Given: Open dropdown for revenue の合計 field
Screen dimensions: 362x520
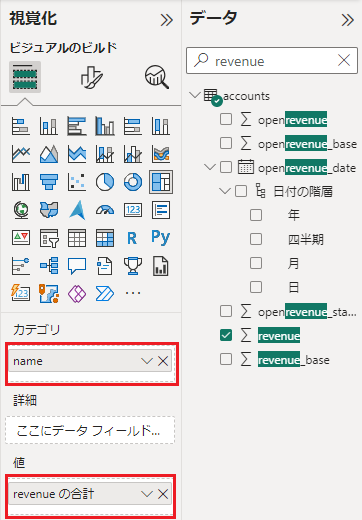Looking at the screenshot, I should pos(147,494).
